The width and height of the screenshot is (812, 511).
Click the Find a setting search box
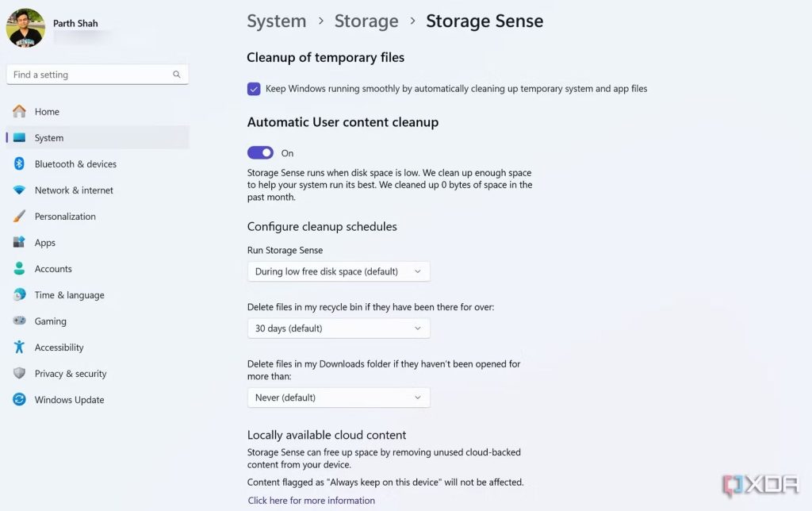pyautogui.click(x=91, y=75)
